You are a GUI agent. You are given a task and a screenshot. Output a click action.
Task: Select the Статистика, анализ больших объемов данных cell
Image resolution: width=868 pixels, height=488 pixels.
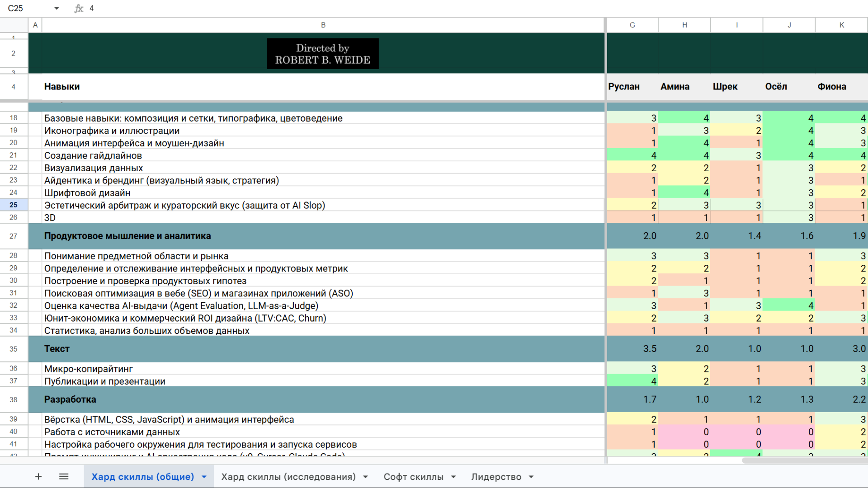point(323,331)
